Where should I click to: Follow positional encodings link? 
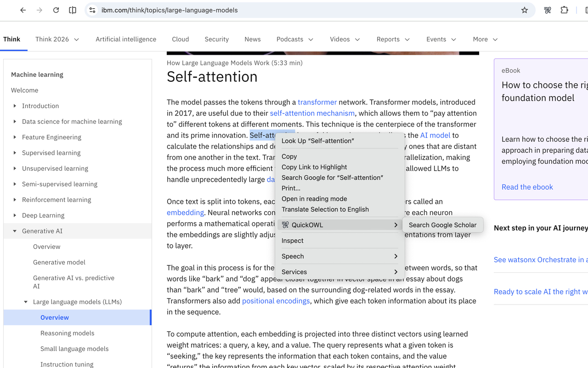coord(276,301)
